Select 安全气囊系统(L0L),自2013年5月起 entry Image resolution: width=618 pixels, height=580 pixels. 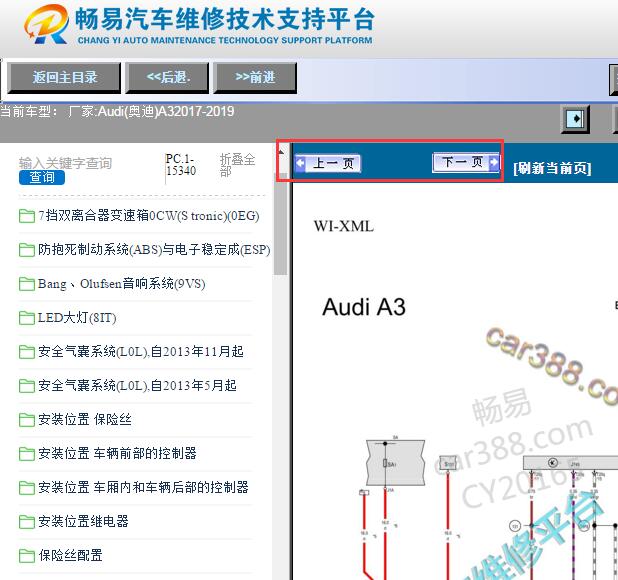[x=137, y=385]
